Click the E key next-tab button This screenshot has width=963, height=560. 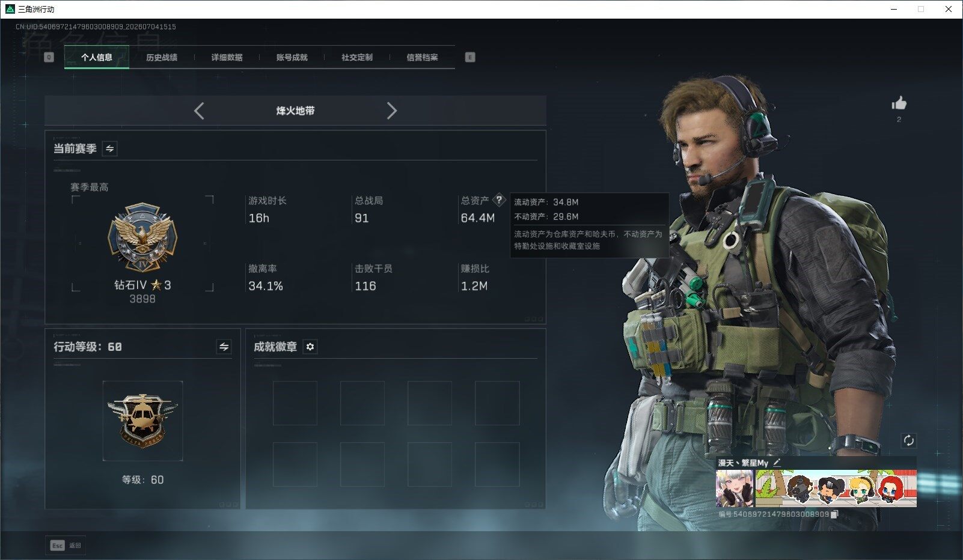point(470,57)
